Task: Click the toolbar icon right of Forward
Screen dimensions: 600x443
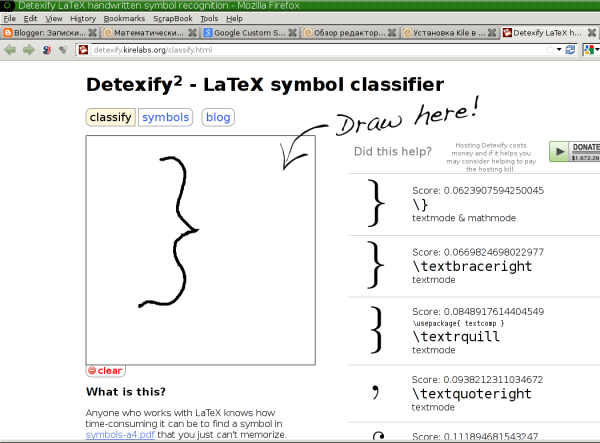Action: [x=47, y=50]
